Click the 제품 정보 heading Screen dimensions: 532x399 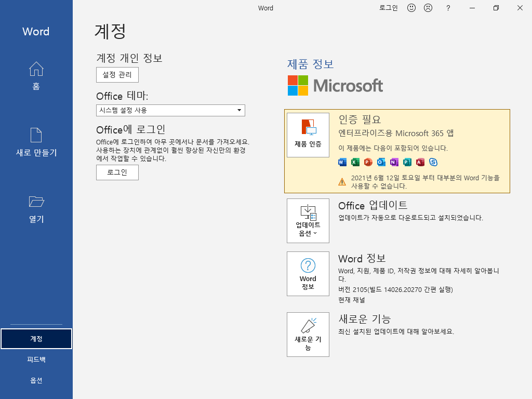coord(311,64)
